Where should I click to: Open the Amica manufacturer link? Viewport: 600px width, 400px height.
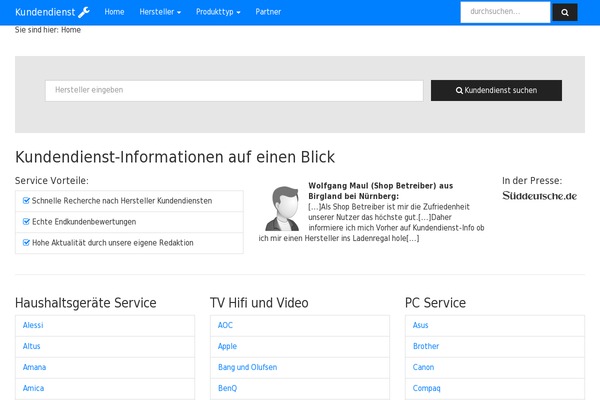click(x=33, y=388)
